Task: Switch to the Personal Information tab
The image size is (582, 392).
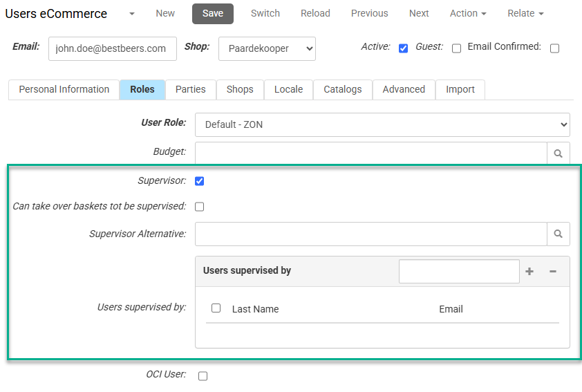Action: 64,89
